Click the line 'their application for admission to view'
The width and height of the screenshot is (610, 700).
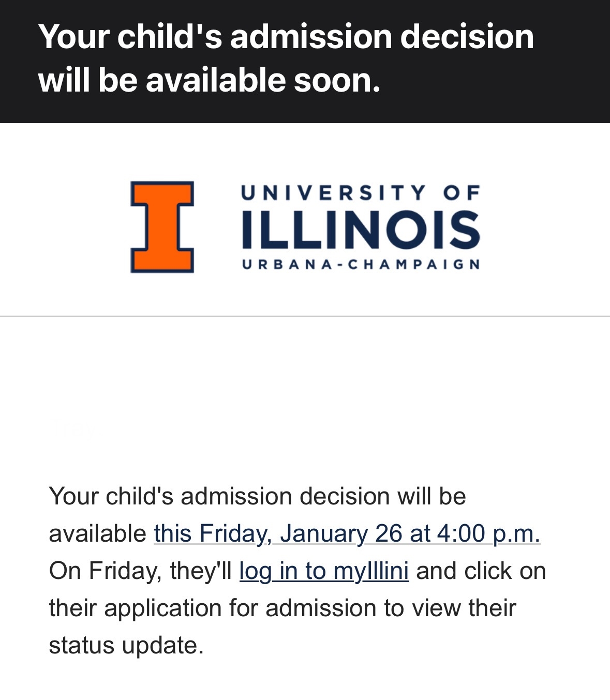pyautogui.click(x=282, y=608)
